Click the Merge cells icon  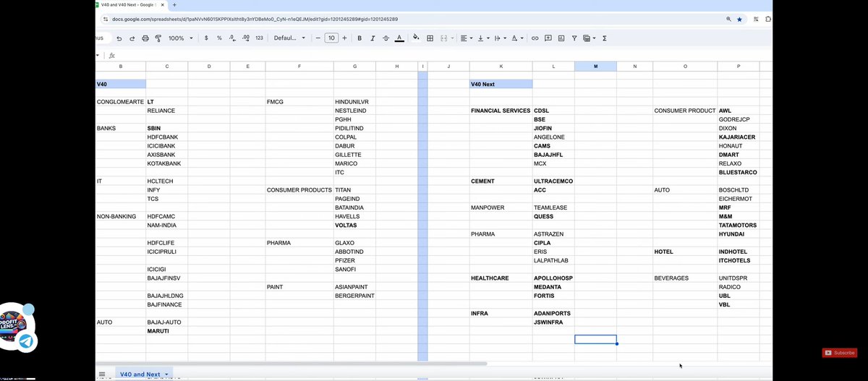click(x=443, y=38)
